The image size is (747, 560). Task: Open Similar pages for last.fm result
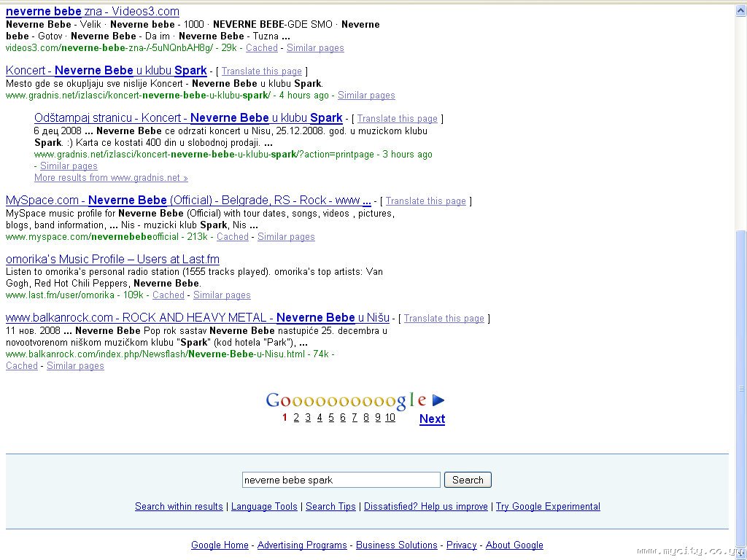[x=222, y=295]
